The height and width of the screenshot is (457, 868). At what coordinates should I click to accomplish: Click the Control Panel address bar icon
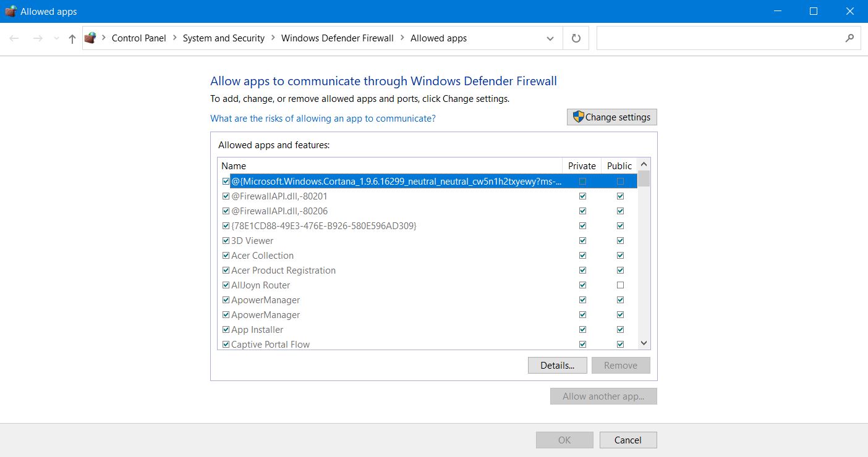click(x=91, y=38)
